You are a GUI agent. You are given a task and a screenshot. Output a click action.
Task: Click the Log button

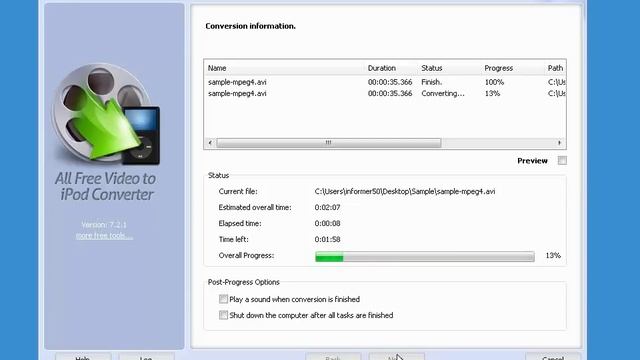pos(146,357)
